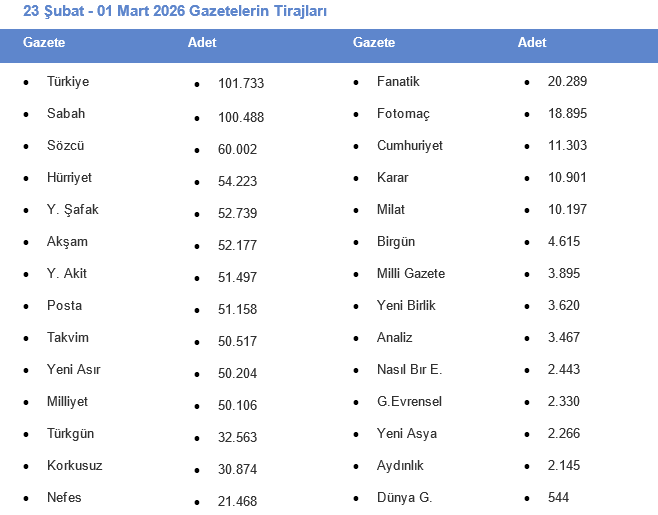The width and height of the screenshot is (658, 515).
Task: Click the Gazetelerin Tirajları title heading
Action: click(x=175, y=11)
